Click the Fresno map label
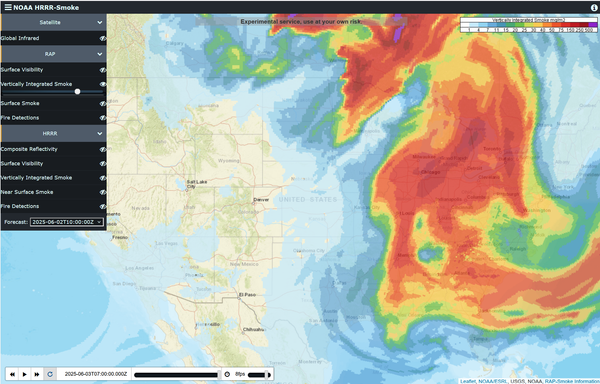Image resolution: width=600 pixels, height=384 pixels. (120, 237)
